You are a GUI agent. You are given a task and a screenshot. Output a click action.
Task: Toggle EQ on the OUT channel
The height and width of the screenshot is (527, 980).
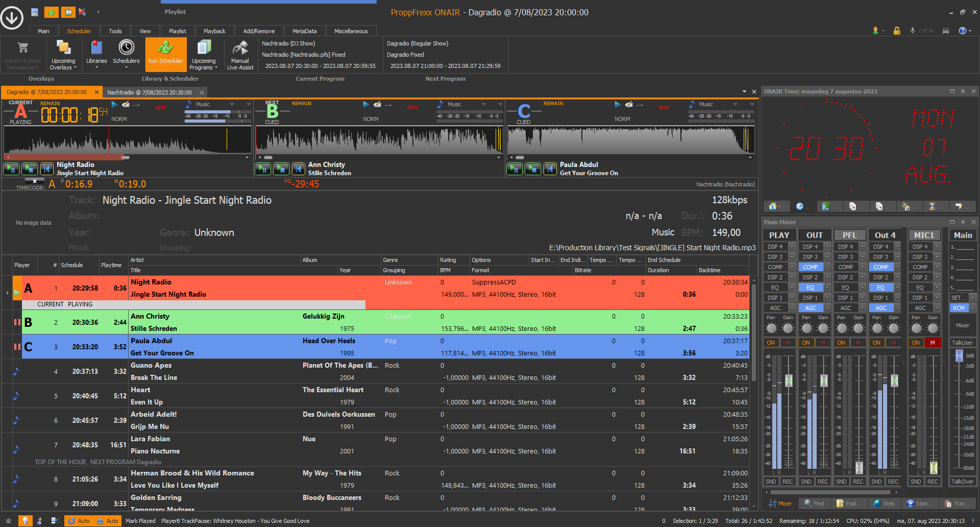click(810, 288)
